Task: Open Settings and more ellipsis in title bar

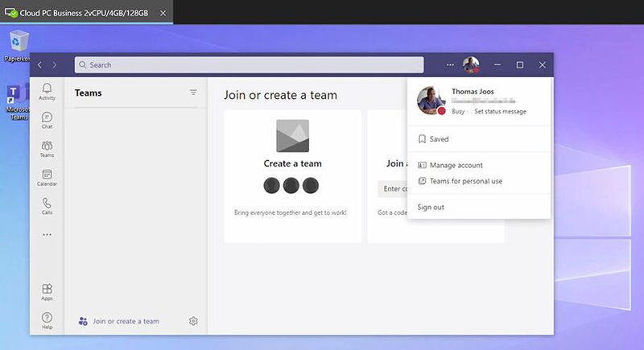Action: pyautogui.click(x=450, y=65)
